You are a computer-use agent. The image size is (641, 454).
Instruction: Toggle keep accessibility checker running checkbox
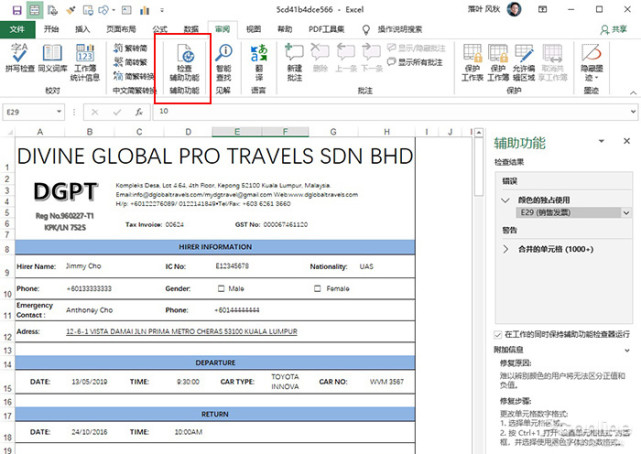click(x=498, y=335)
